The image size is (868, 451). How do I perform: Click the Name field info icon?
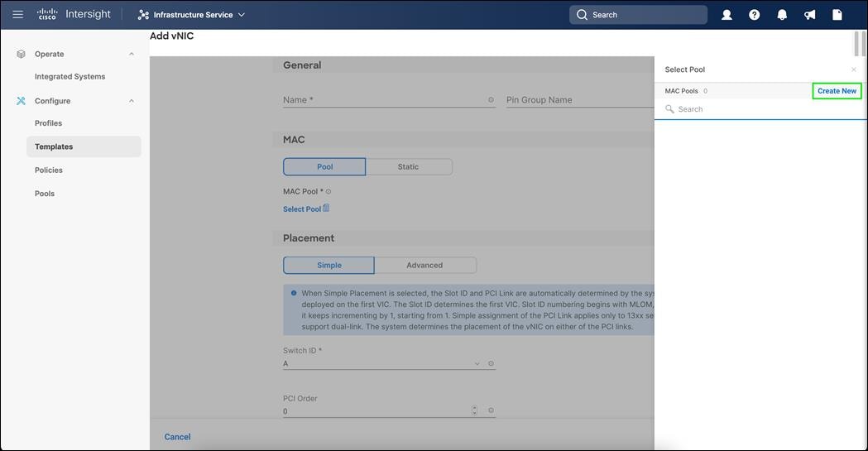click(x=491, y=100)
